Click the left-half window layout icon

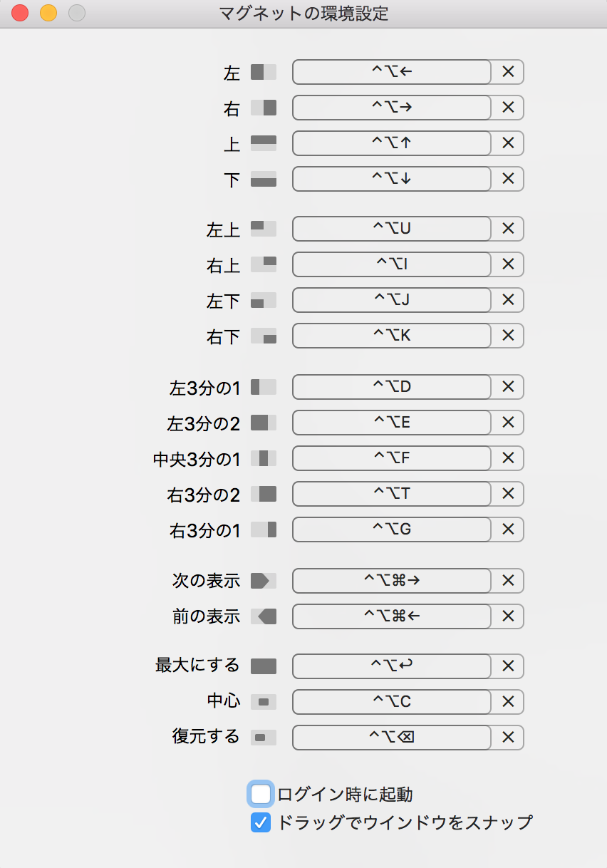(263, 72)
